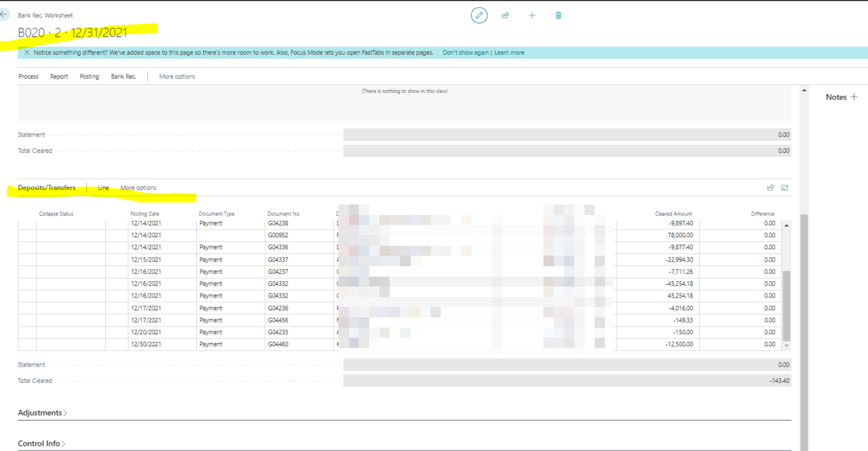Create a new worksheet with the plus icon
The height and width of the screenshot is (451, 868).
click(x=532, y=15)
